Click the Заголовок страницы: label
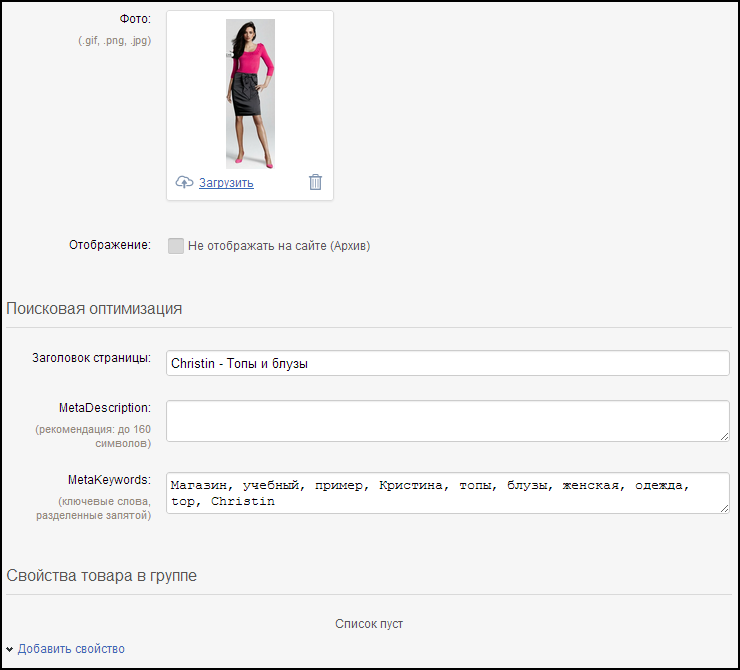 [92, 358]
